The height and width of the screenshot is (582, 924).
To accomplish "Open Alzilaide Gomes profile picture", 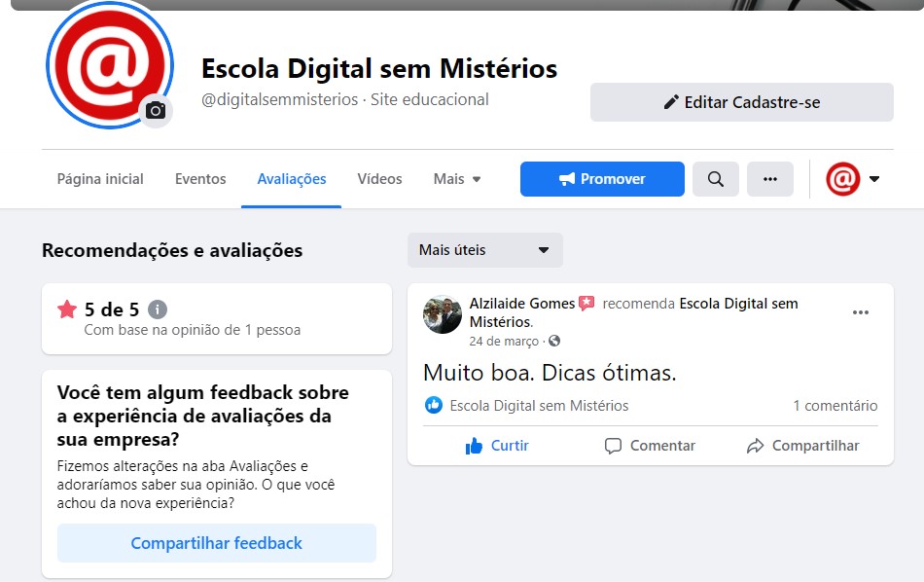I will tap(443, 314).
